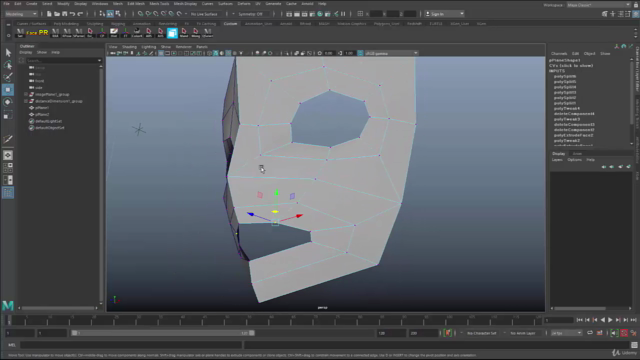Open the Workspace Maya Classic dropdown

(x=598, y=5)
